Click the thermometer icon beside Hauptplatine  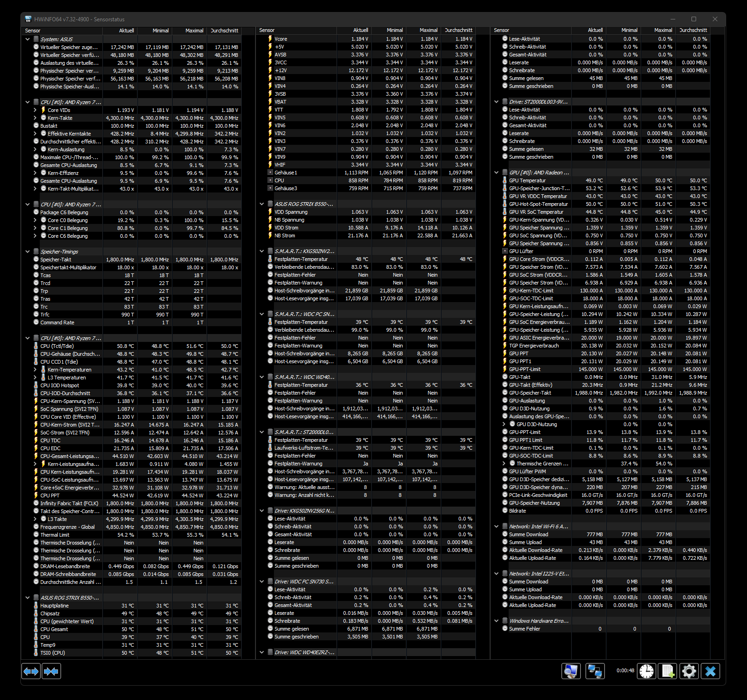point(36,606)
